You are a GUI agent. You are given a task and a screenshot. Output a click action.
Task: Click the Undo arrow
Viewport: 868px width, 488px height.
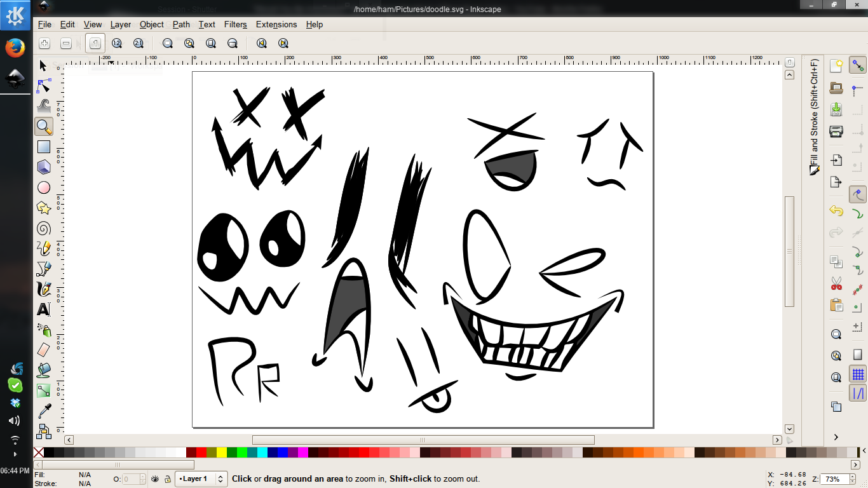pyautogui.click(x=836, y=210)
